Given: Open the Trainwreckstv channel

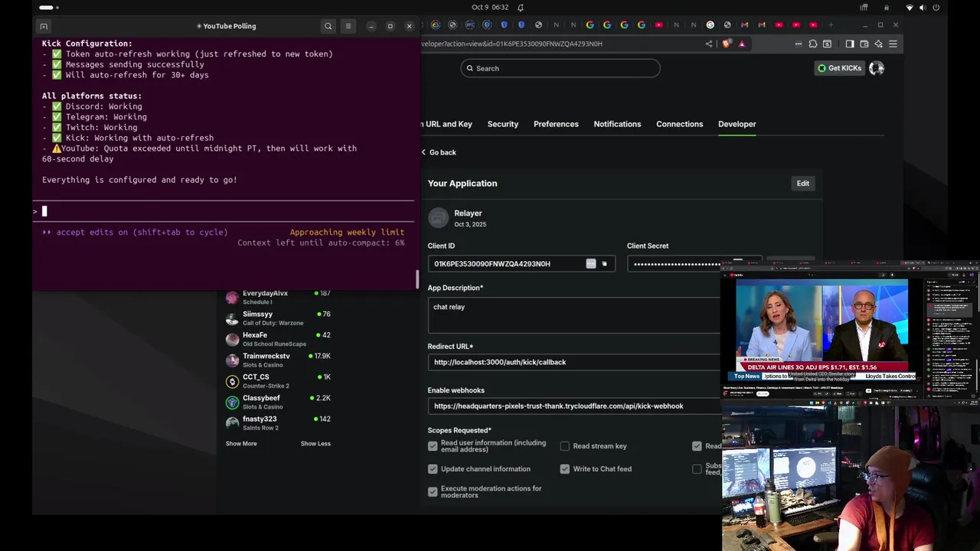Looking at the screenshot, I should [x=278, y=360].
